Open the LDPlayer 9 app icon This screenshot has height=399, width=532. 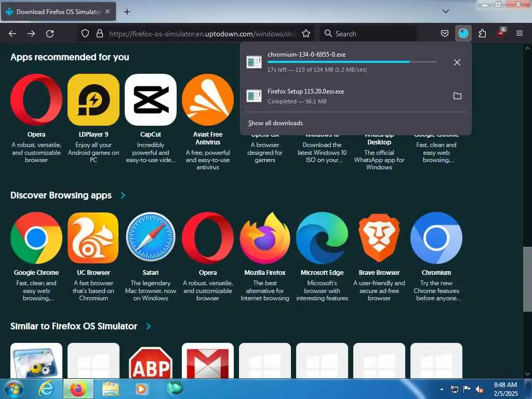94,100
